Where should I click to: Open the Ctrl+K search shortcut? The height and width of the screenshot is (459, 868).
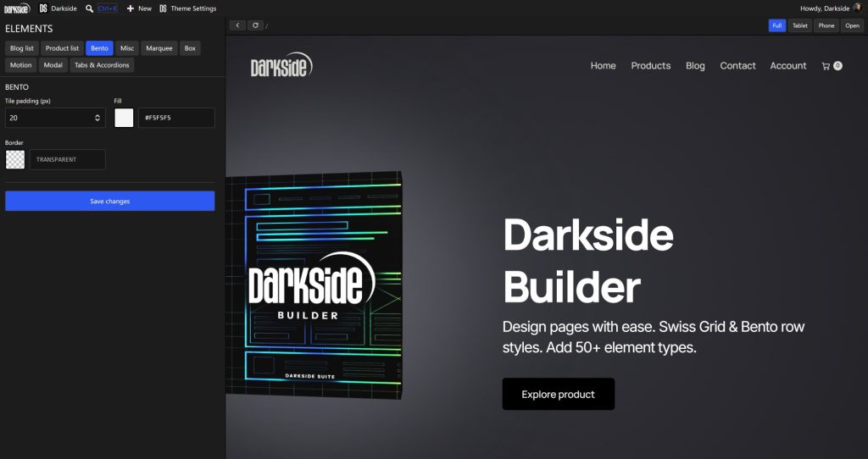tap(108, 8)
